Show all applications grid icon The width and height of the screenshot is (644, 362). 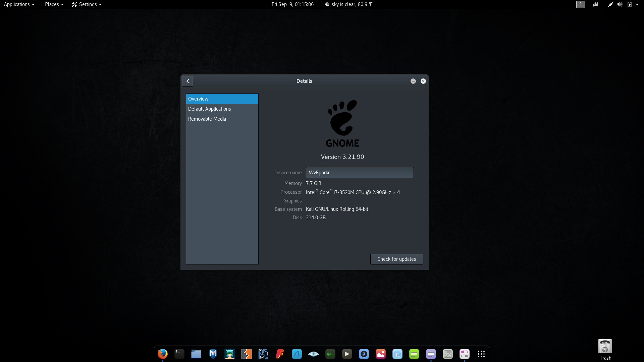point(481,354)
